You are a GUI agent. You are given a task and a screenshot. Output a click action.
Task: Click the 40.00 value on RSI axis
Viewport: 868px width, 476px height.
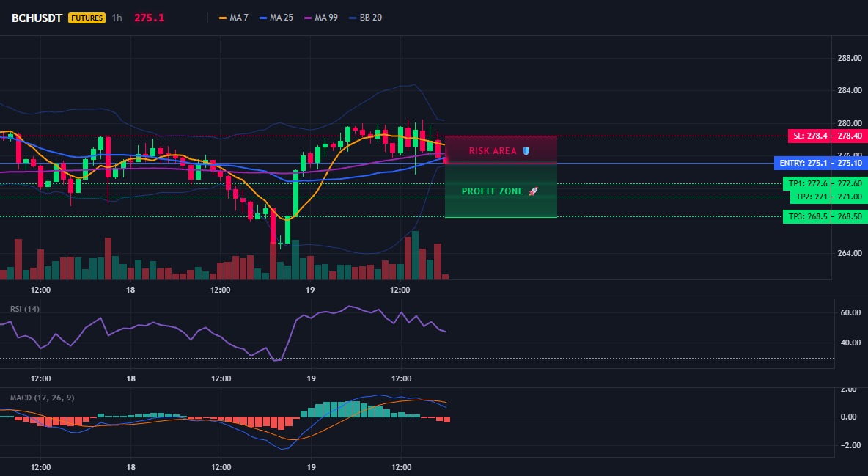point(850,343)
